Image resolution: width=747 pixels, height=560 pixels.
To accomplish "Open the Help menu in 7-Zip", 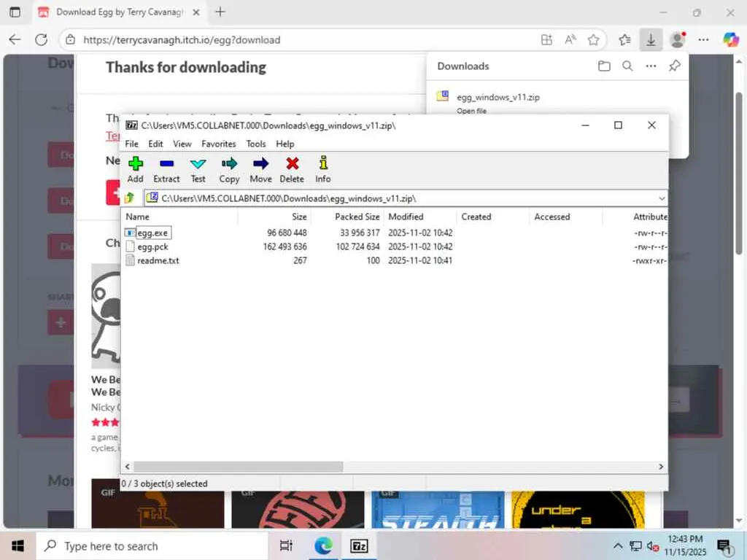I will click(285, 144).
